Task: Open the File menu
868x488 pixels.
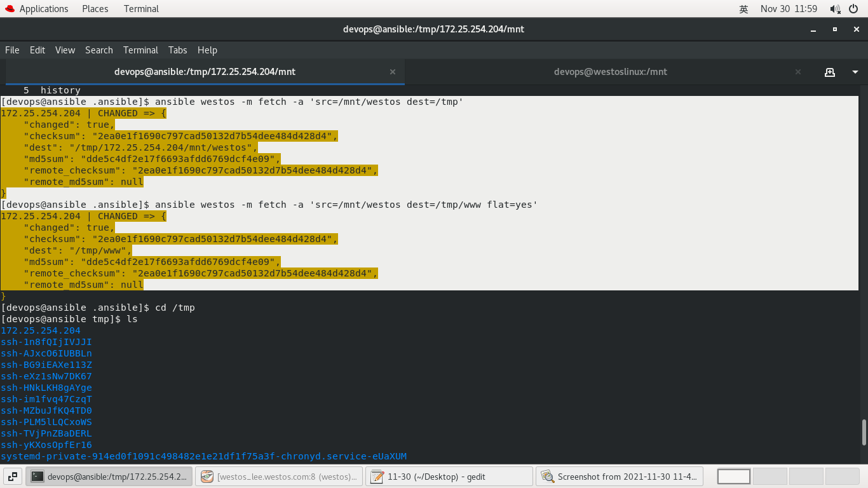Action: 12,50
